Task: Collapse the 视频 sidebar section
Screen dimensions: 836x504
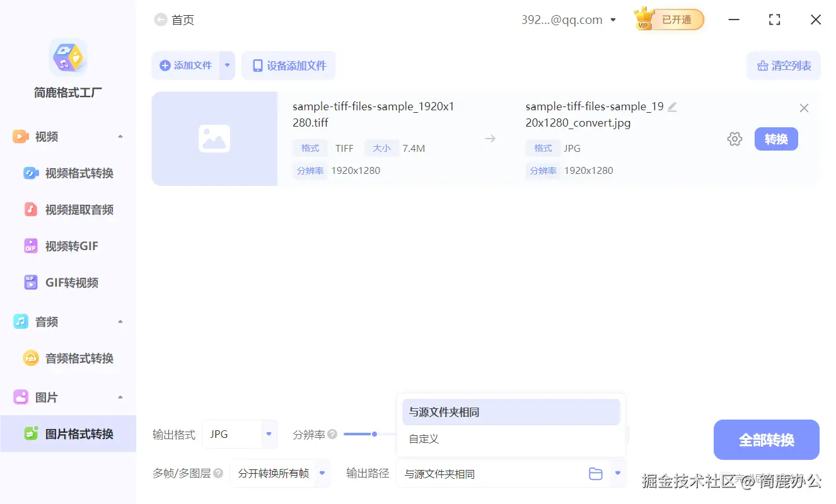Action: pyautogui.click(x=120, y=136)
